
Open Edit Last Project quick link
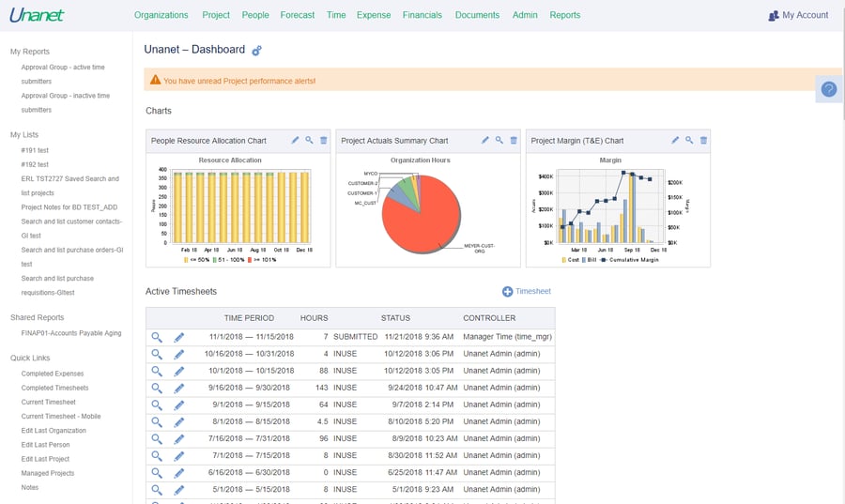[x=45, y=459]
